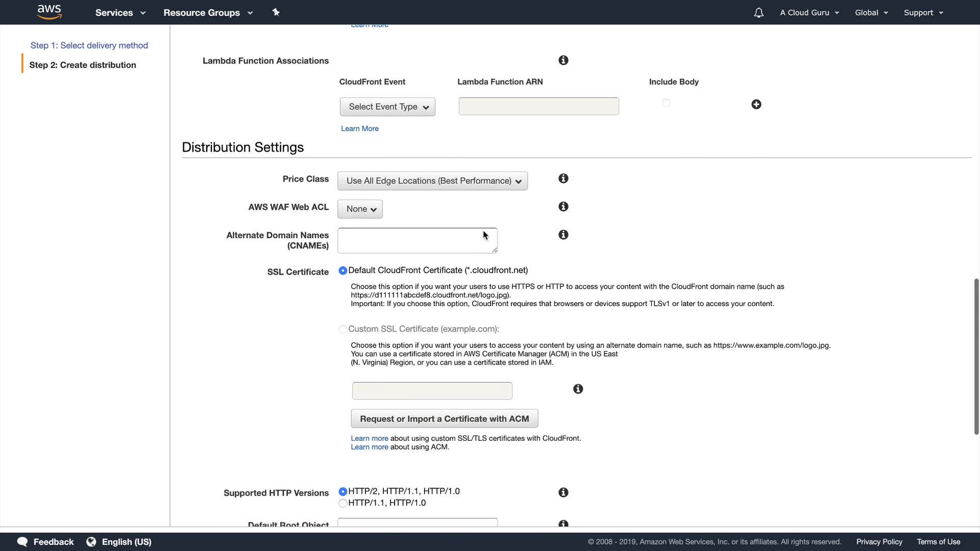Click Request or Import a Certificate with ACM
The image size is (980, 551).
[x=444, y=419]
